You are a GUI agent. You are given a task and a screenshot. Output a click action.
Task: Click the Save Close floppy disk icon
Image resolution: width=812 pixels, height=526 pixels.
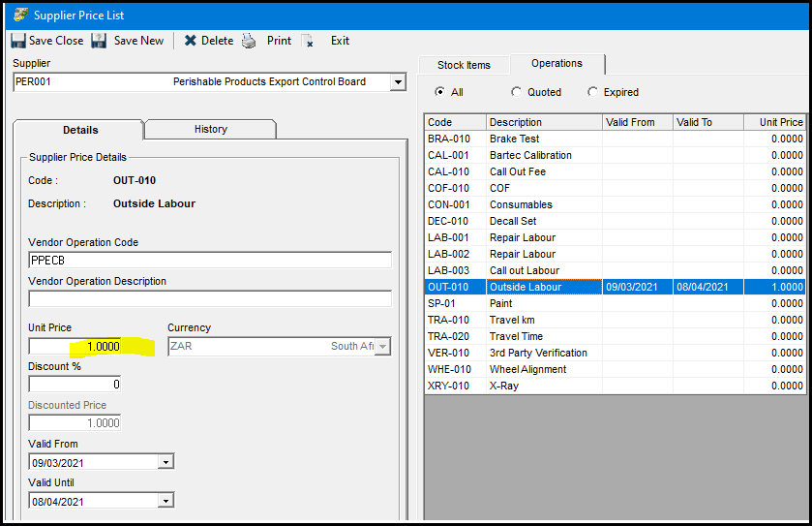click(17, 41)
